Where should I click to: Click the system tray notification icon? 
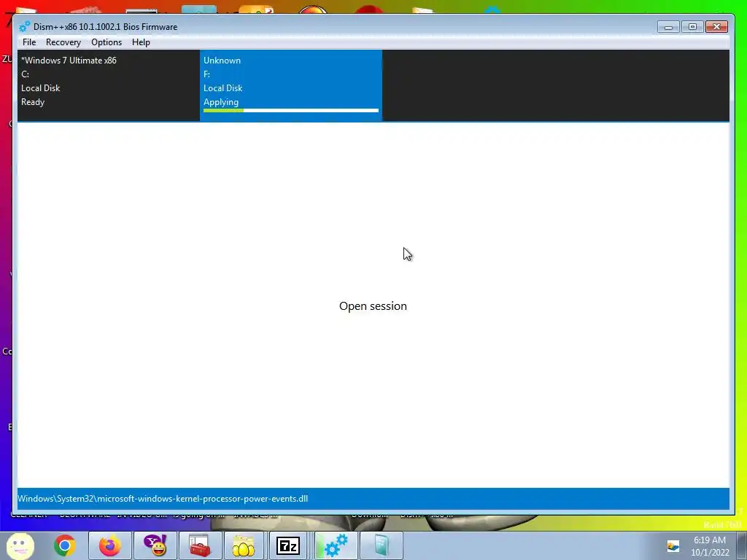tap(673, 545)
